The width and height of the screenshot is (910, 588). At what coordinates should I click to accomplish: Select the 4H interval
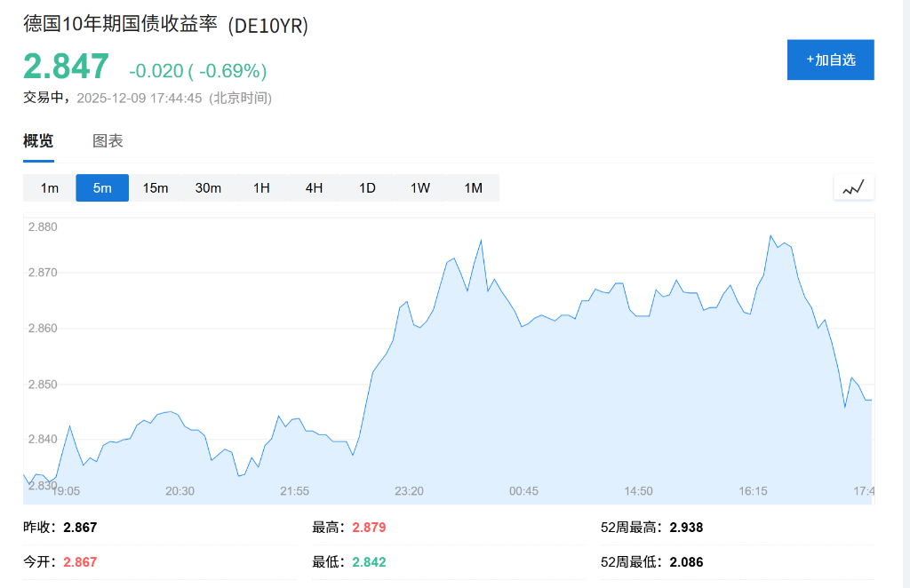point(314,187)
